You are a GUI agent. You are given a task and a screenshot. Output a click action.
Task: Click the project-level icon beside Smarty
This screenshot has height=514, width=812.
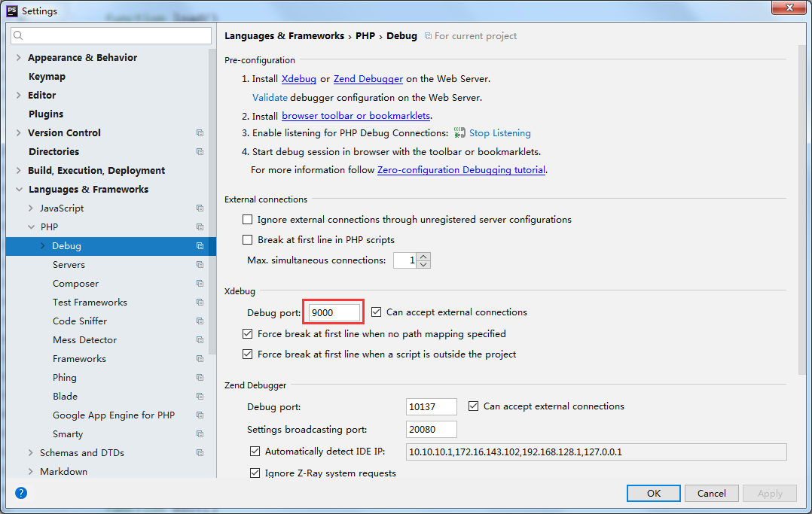coord(200,433)
